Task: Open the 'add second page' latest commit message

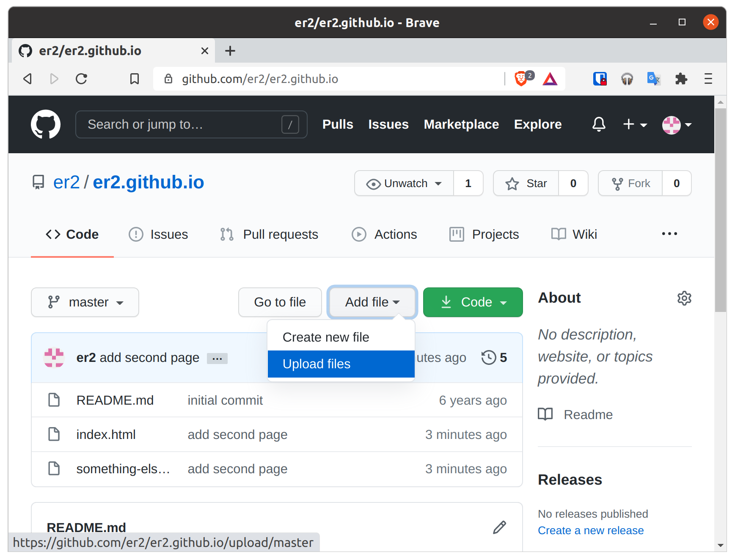Action: (149, 358)
